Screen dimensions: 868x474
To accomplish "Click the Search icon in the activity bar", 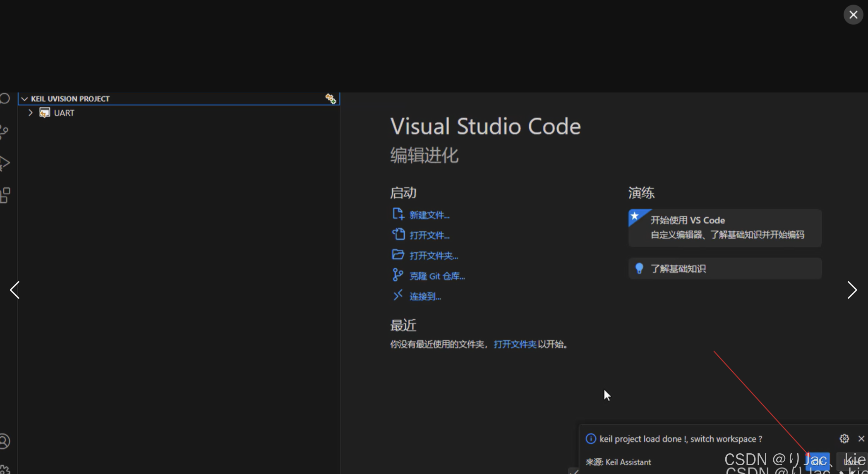I will pos(5,98).
